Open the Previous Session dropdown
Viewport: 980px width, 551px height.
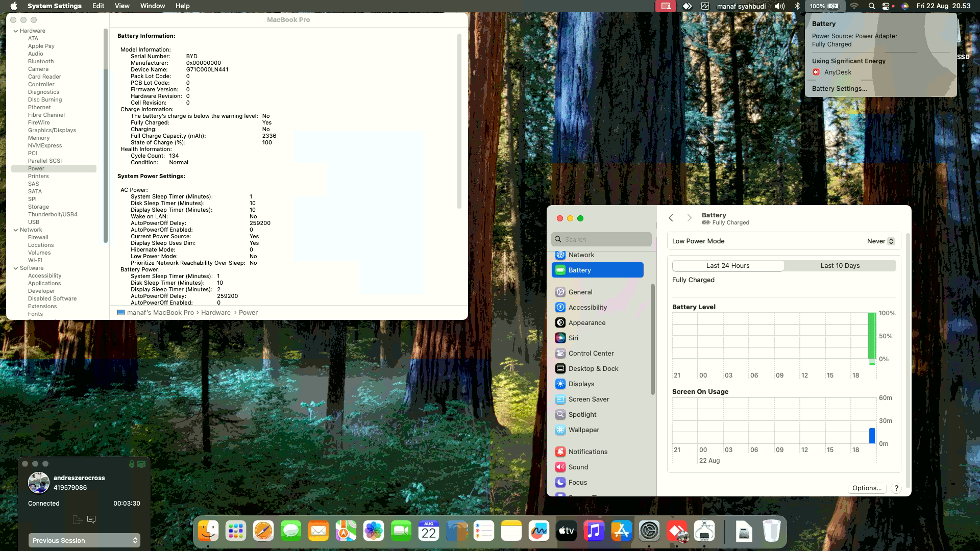(84, 540)
